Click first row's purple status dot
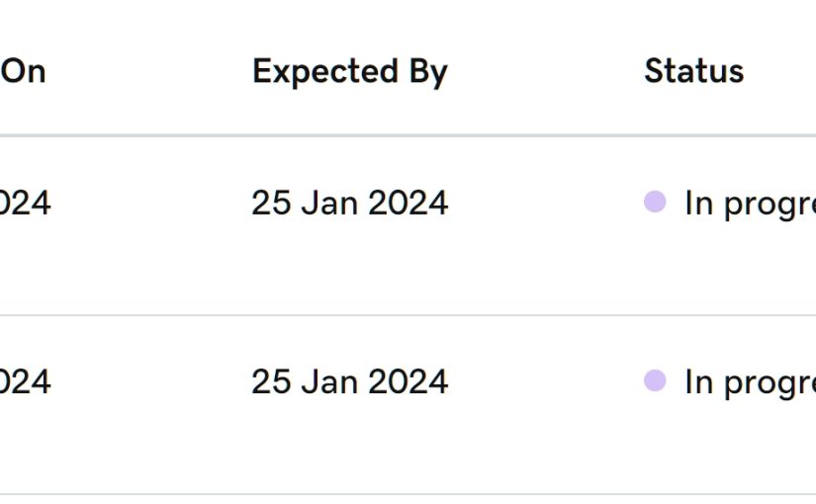Viewport: 816px width, 504px height. (655, 202)
